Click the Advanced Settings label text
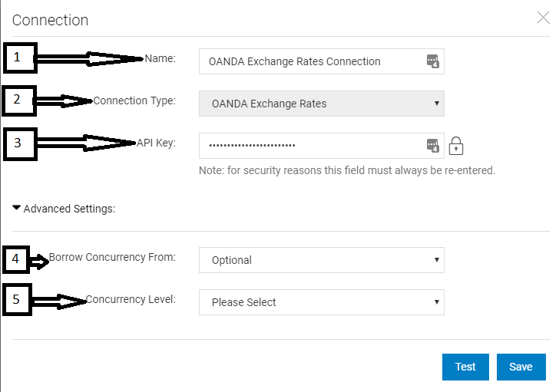 click(70, 209)
